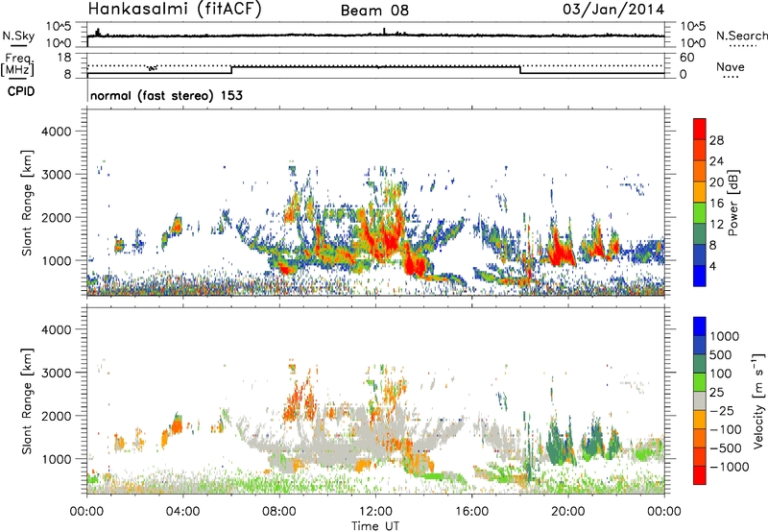Select the "N.Search" legend label
The image size is (768, 532).
click(x=741, y=36)
